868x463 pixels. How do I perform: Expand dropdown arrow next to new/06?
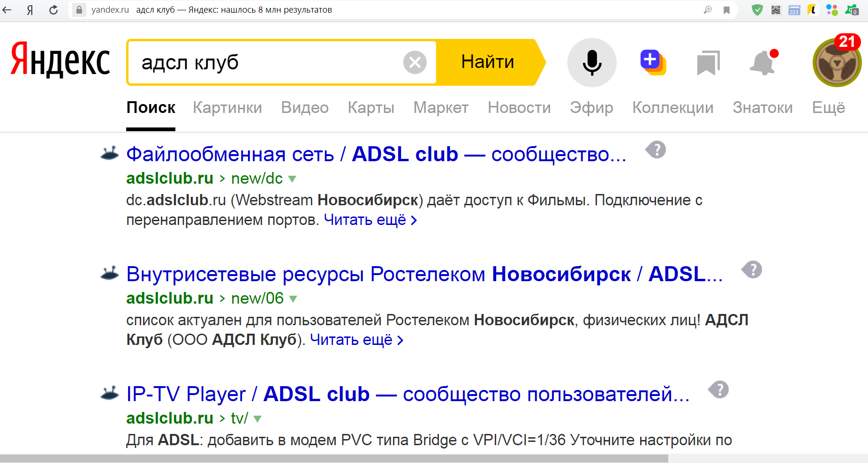coord(293,299)
